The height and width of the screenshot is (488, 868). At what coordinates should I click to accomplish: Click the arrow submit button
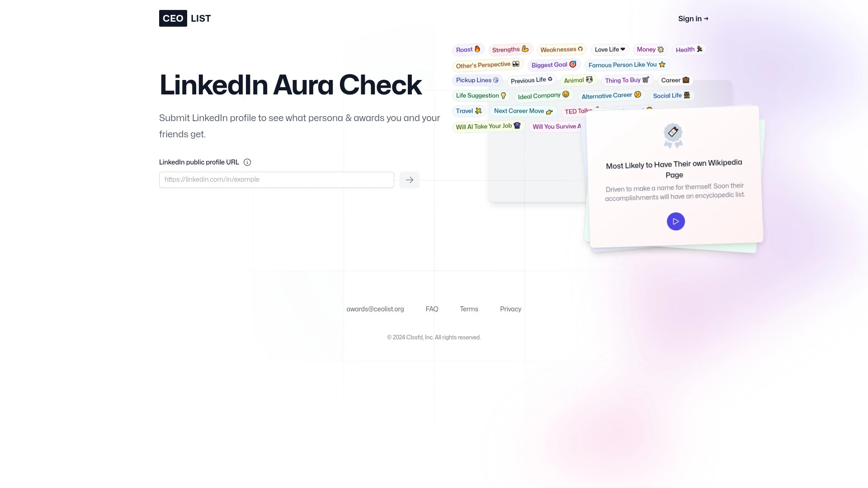click(409, 179)
